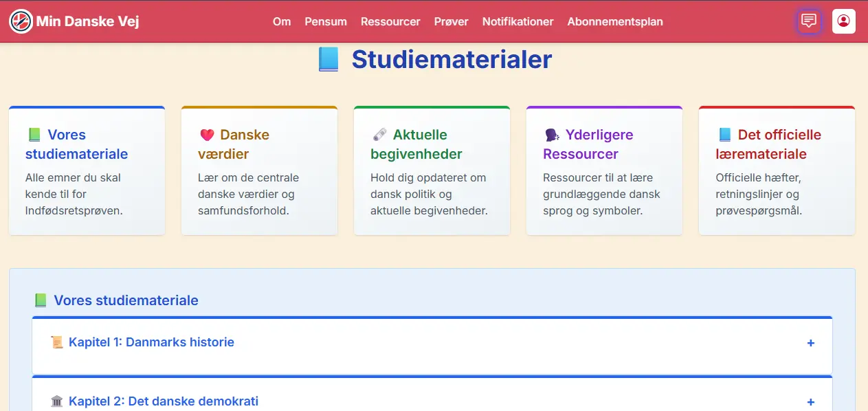Click the building icon beside Kapitel 2
The width and height of the screenshot is (868, 411).
57,401
